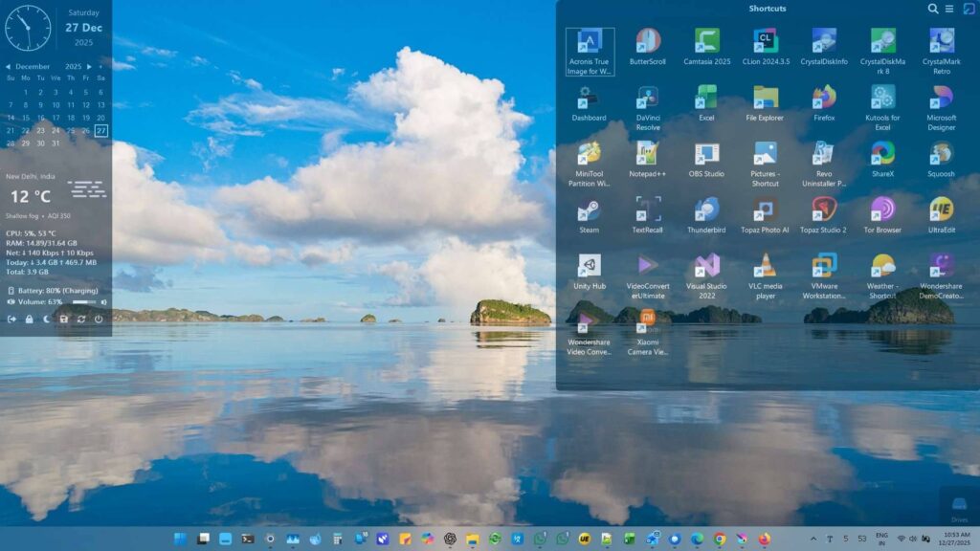This screenshot has width=980, height=551.
Task: Open the ENG language switcher in the tray
Action: tap(881, 538)
